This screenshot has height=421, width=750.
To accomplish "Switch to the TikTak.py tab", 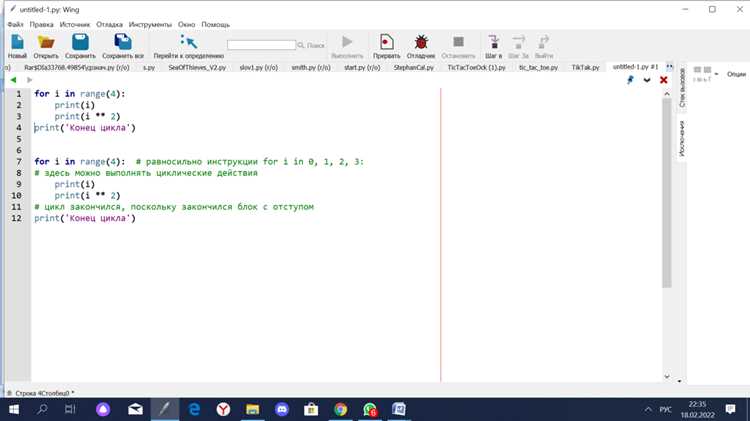I will pos(585,67).
